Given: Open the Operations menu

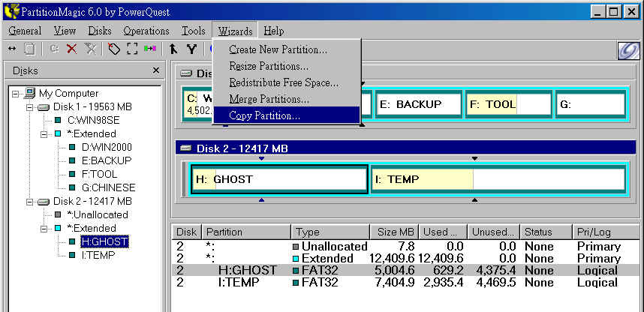Looking at the screenshot, I should (x=146, y=31).
